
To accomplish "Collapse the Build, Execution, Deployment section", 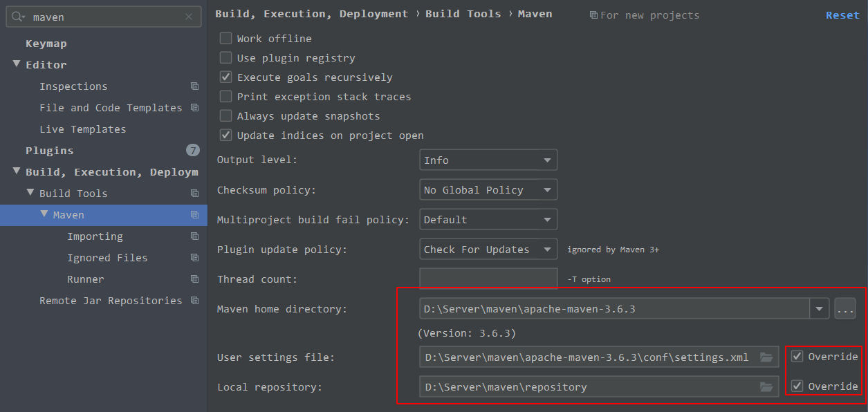I will (x=17, y=171).
